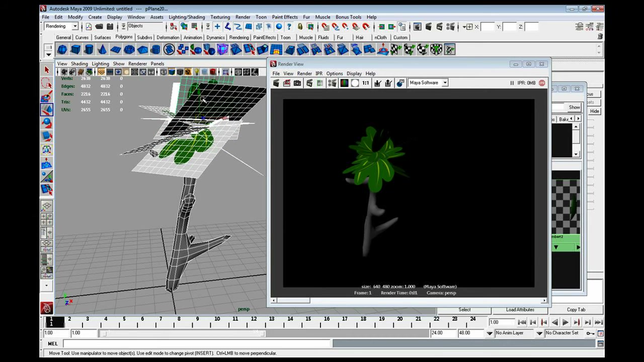Select the Lasso tool in the toolbox
This screenshot has height=362, width=644.
[x=47, y=83]
